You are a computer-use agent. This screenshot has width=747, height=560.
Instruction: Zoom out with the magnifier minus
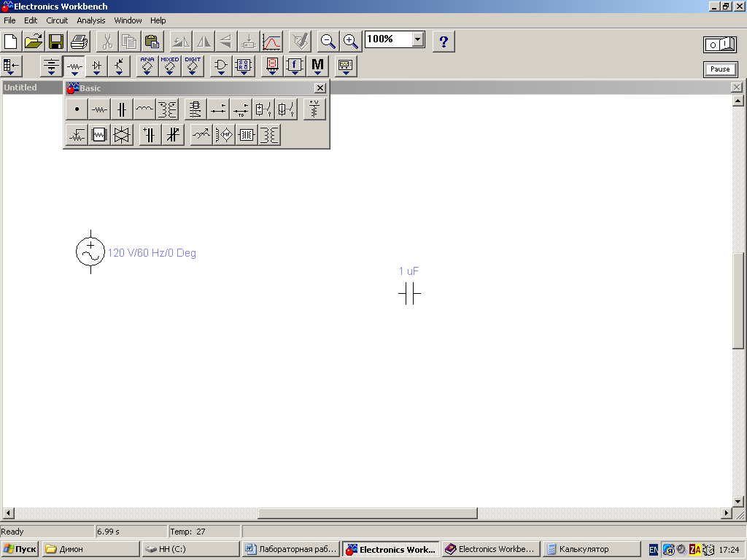tap(328, 42)
